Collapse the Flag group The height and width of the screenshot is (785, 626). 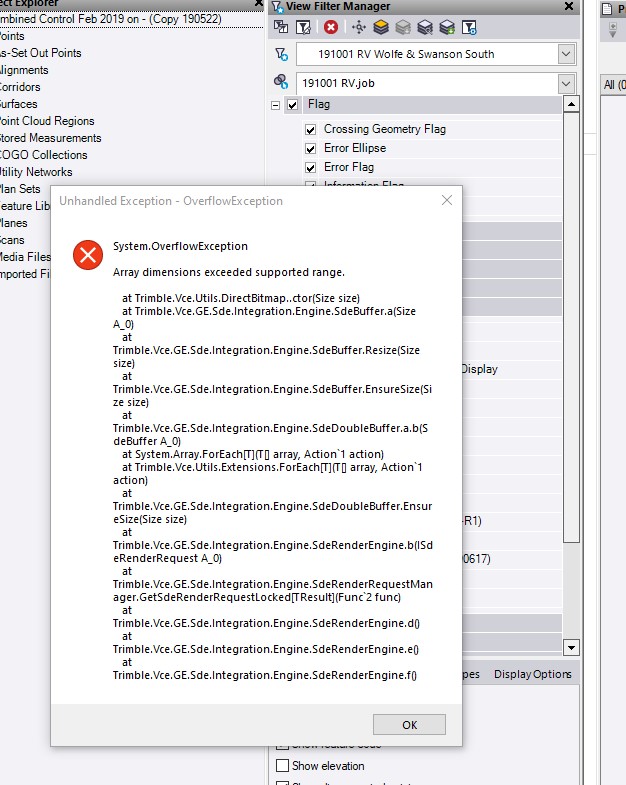(x=275, y=105)
